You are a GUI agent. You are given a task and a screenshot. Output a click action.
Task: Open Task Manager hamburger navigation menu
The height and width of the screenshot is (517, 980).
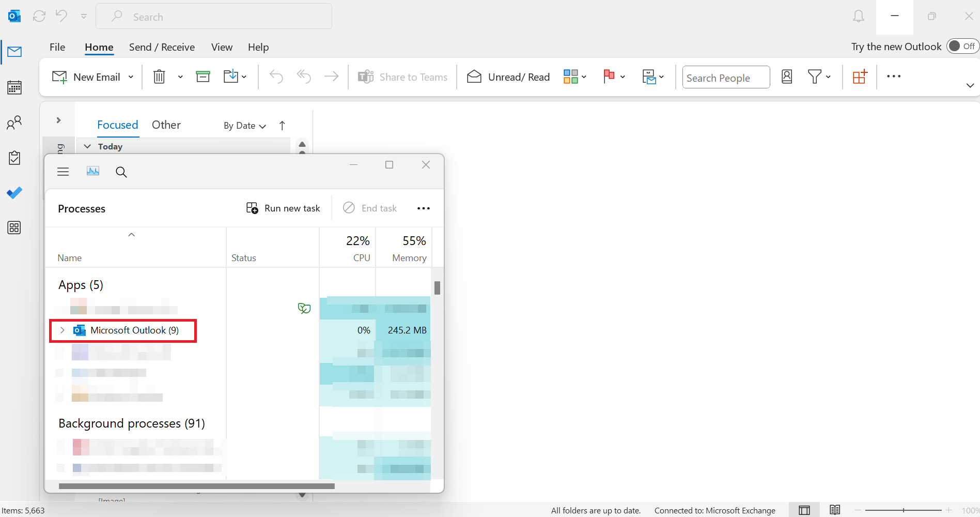[x=63, y=172]
